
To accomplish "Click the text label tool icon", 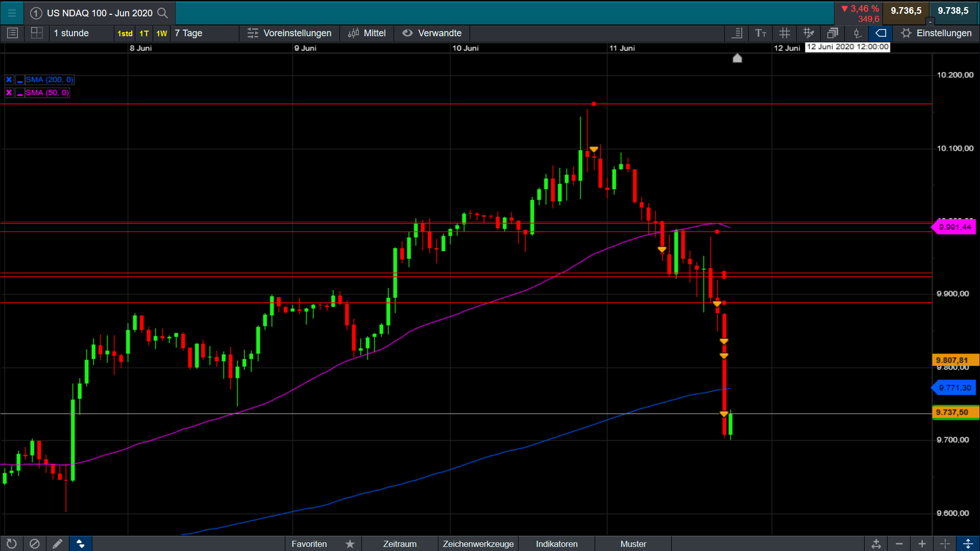I will (761, 33).
